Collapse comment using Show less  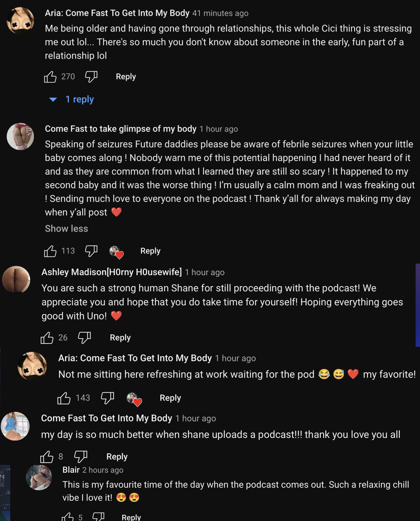coord(66,229)
